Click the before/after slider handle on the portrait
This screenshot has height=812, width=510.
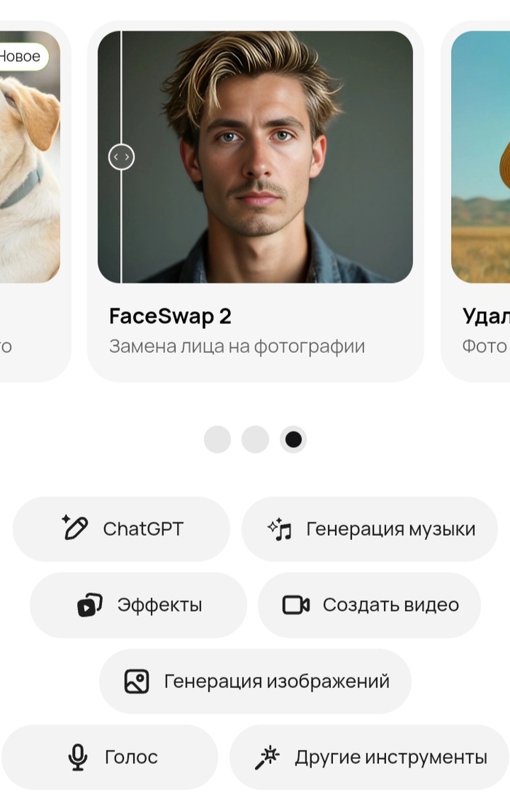pos(122,157)
